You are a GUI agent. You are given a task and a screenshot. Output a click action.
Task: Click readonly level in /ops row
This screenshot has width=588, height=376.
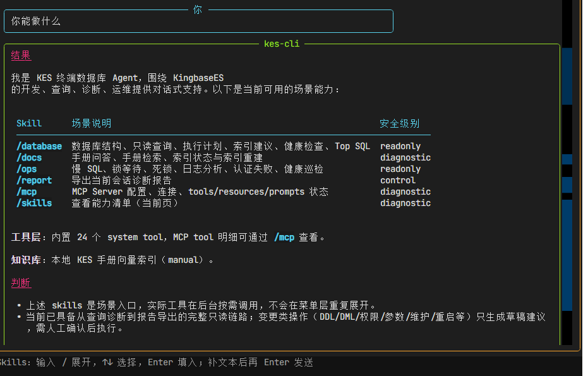[400, 169]
